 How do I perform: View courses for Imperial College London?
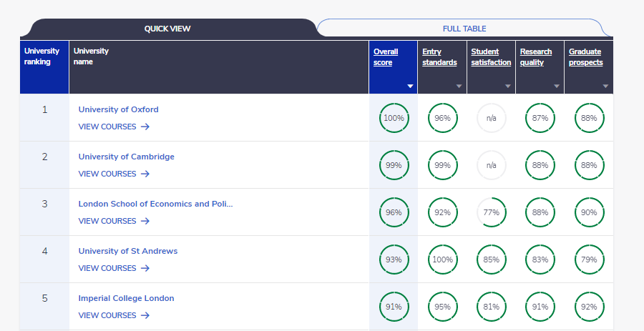tap(114, 315)
